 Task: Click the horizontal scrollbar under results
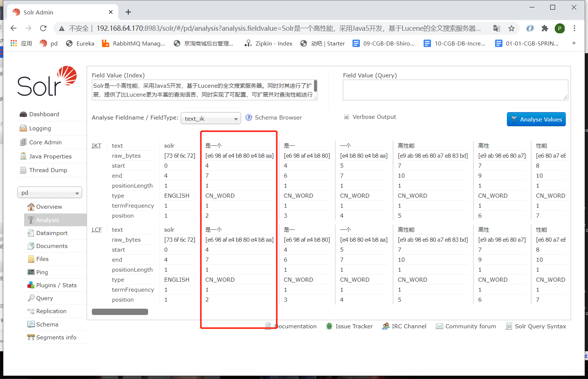(x=120, y=312)
